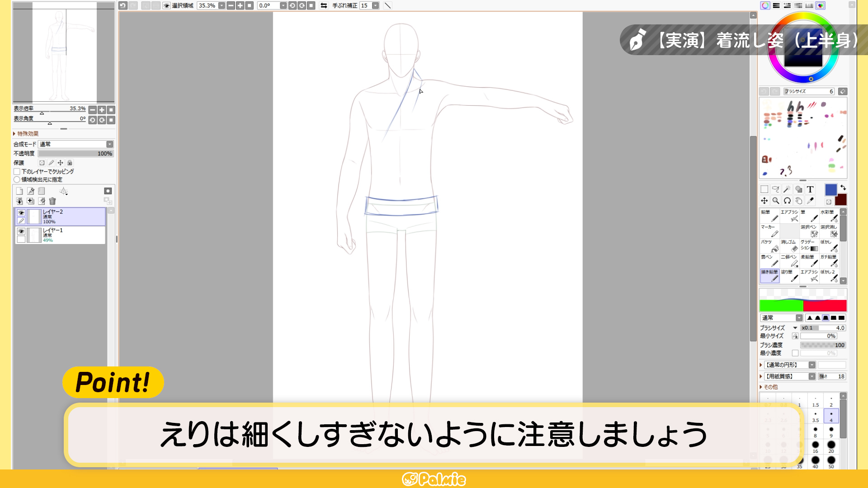Select the Move tool
868x488 pixels.
pos(764,201)
